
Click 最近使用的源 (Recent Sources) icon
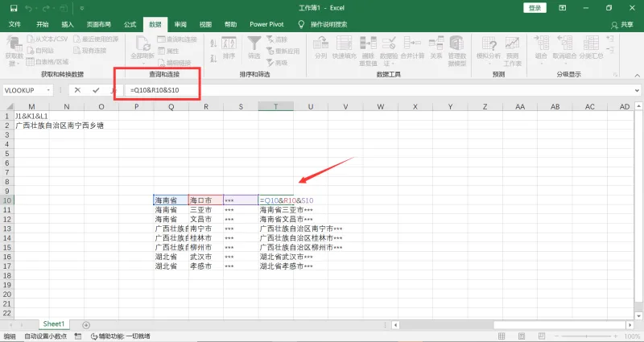pyautogui.click(x=77, y=39)
